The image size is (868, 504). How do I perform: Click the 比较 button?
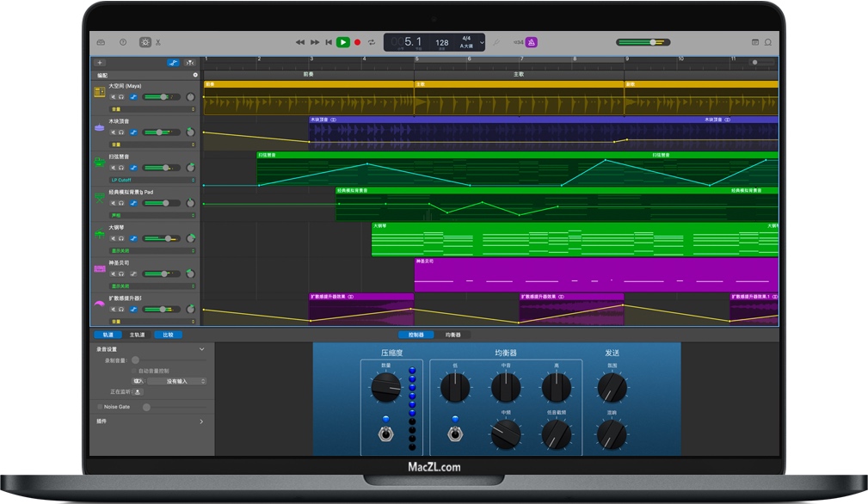tap(168, 335)
